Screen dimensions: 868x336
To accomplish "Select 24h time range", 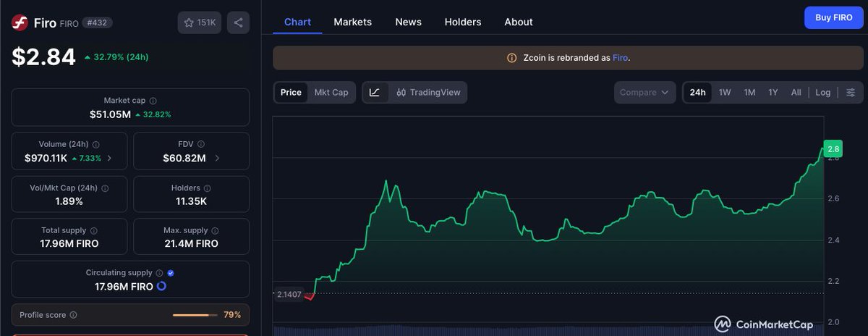I will pos(697,92).
